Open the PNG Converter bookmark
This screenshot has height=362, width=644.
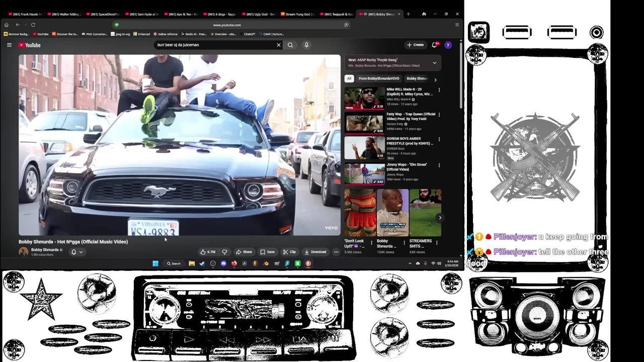pos(95,34)
